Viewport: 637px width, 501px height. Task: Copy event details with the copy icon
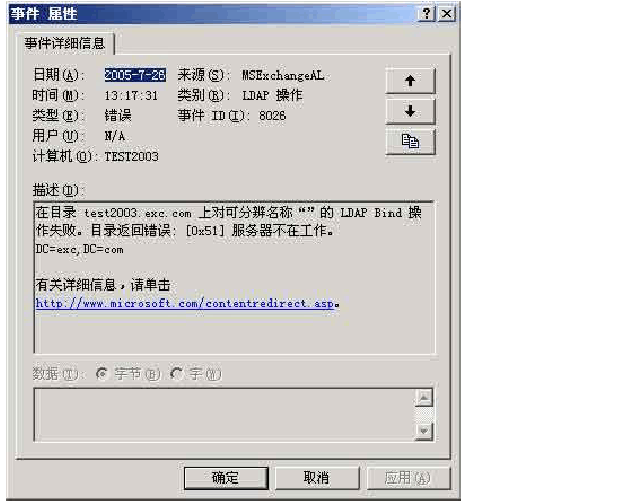pos(410,142)
